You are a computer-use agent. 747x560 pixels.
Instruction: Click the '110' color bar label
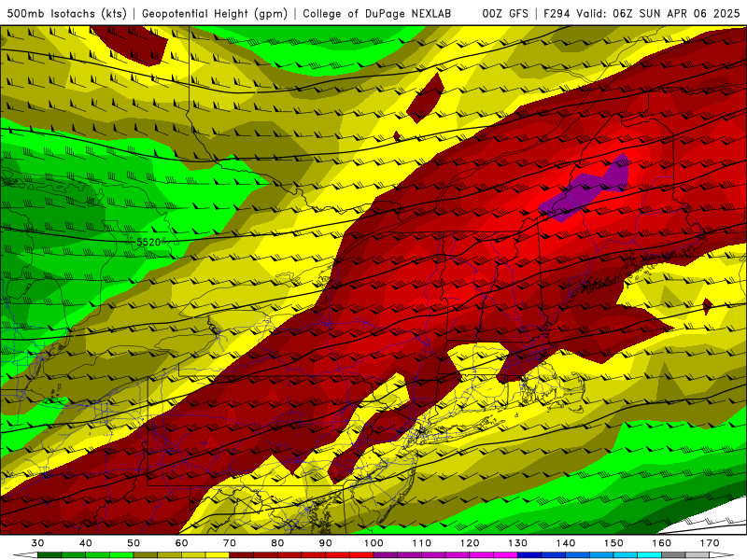422,543
